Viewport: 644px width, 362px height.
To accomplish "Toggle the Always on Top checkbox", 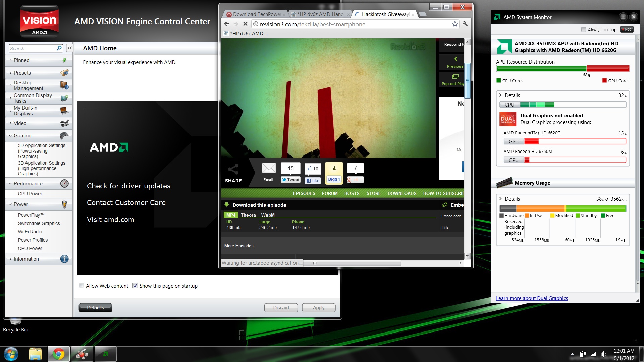I will pos(584,29).
